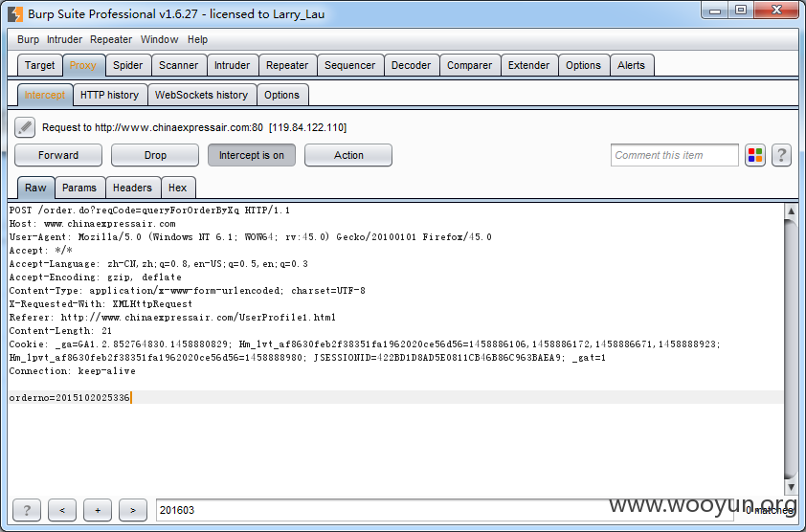Click the Request to URL label

pos(194,127)
